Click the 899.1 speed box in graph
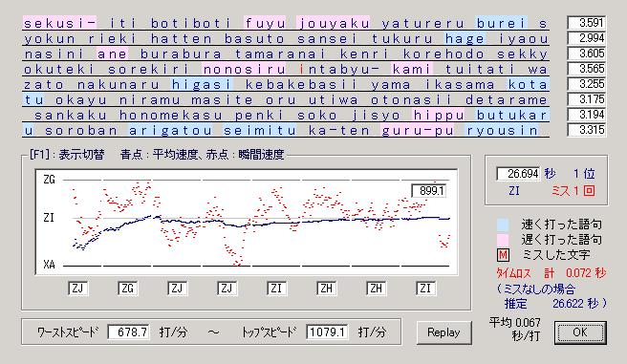The width and height of the screenshot is (627, 364). [x=429, y=190]
